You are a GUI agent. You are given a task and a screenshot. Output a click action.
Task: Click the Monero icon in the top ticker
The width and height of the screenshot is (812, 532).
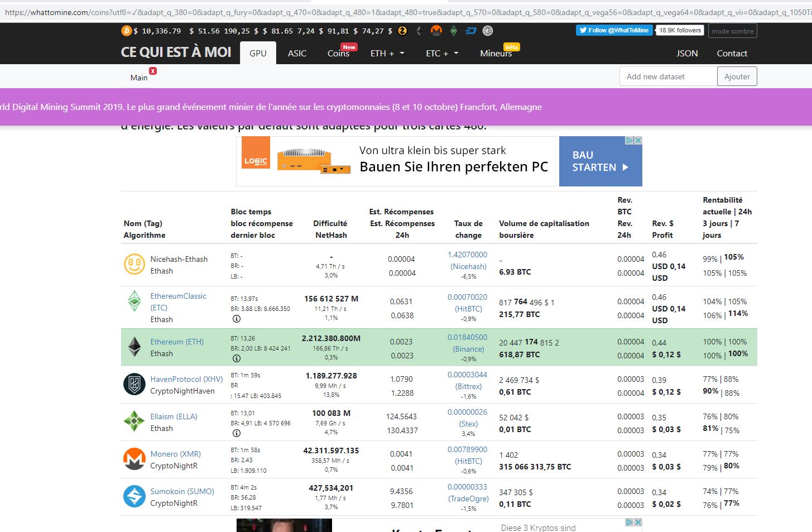[x=436, y=31]
